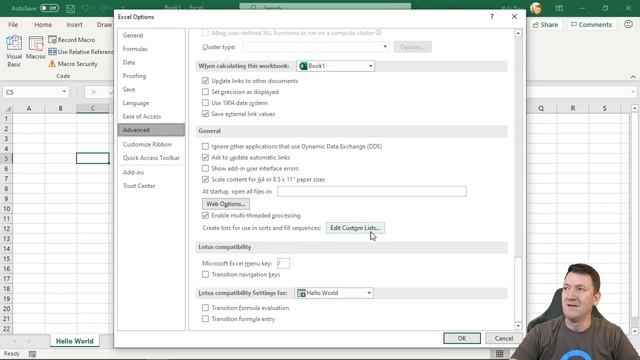Click the Undo icon in title bar
Screen dimensions: 640x360
coord(85,8)
